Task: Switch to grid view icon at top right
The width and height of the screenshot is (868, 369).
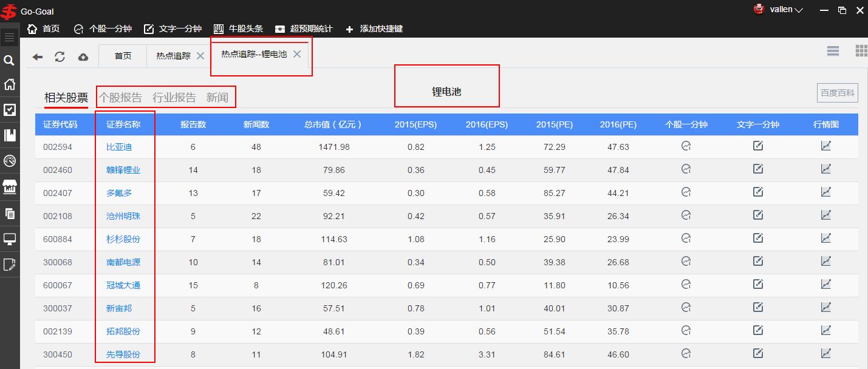Action: 861,51
